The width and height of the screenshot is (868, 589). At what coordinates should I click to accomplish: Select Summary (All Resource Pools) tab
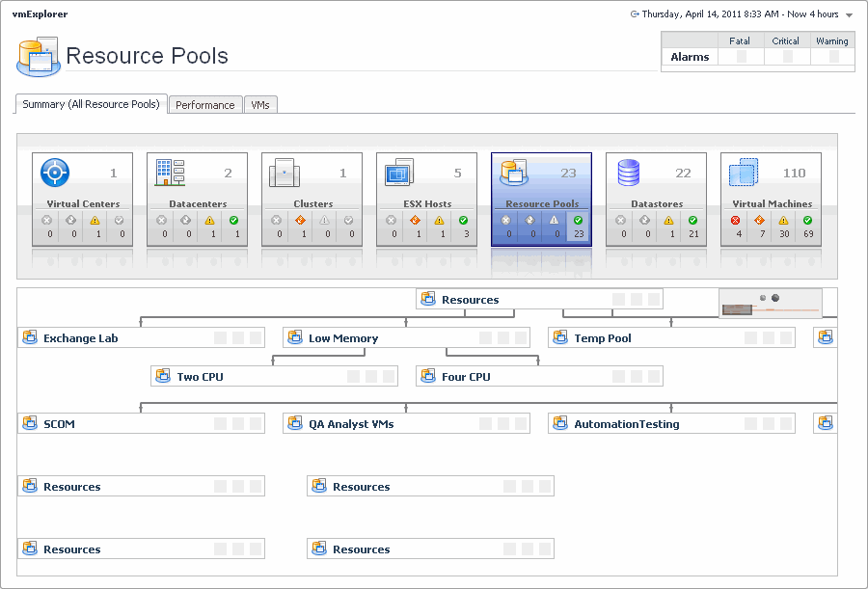91,104
